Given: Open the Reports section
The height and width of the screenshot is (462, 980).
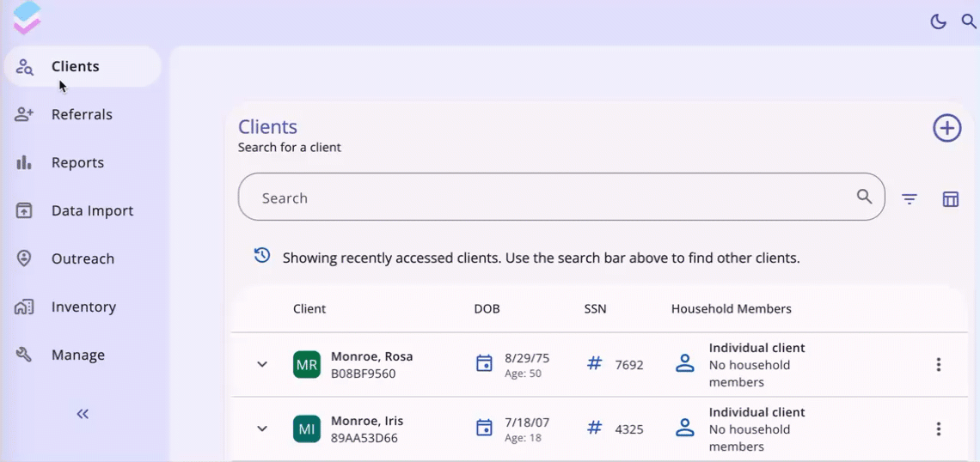Looking at the screenshot, I should coord(77,162).
